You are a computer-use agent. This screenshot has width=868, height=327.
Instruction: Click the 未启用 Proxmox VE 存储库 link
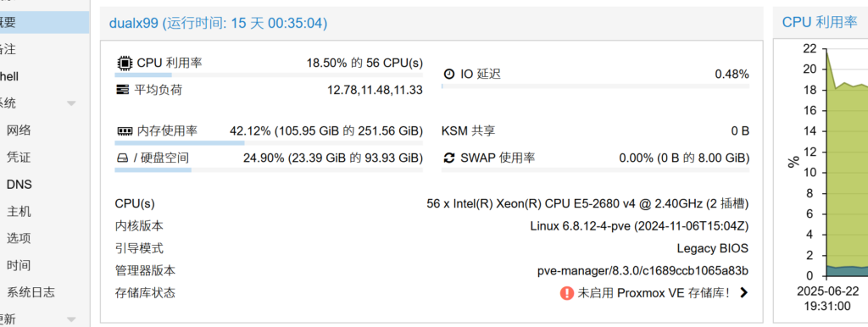pos(654,293)
